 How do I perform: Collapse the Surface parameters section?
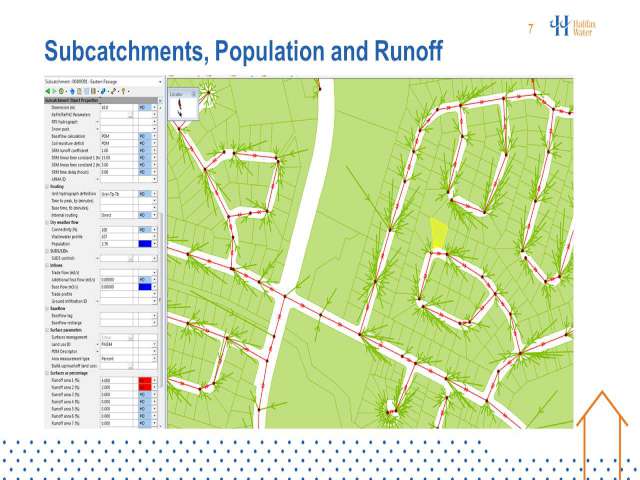click(47, 330)
